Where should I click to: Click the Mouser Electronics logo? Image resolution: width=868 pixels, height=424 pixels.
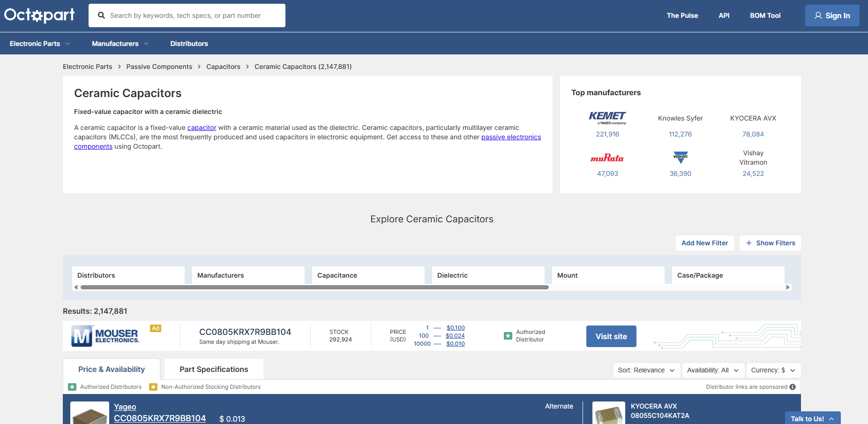point(105,336)
